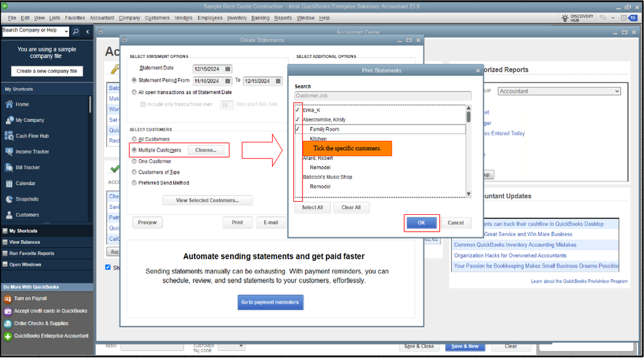
Task: Select Multiple Customers radio button
Action: (x=134, y=150)
